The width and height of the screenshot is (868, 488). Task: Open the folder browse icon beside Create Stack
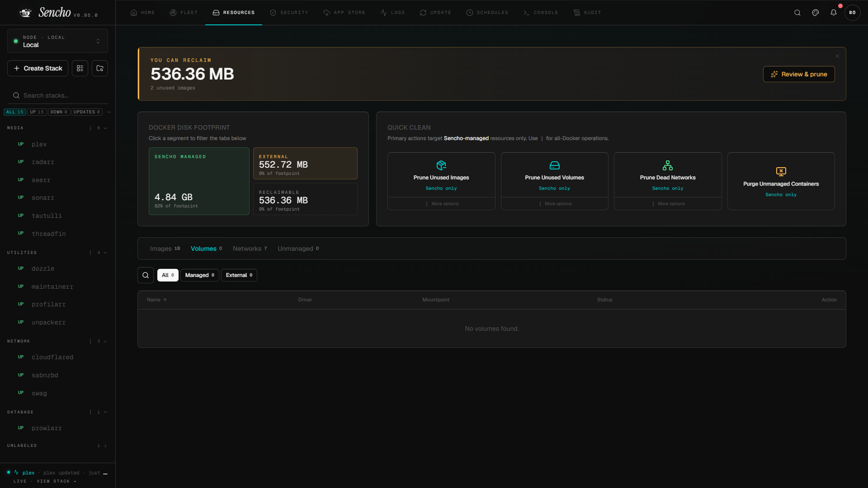pyautogui.click(x=100, y=68)
